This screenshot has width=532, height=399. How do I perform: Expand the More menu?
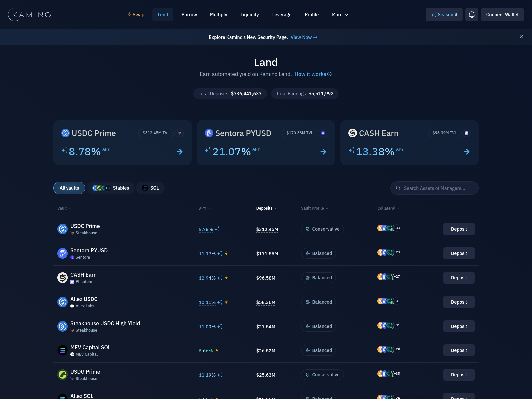click(x=340, y=15)
